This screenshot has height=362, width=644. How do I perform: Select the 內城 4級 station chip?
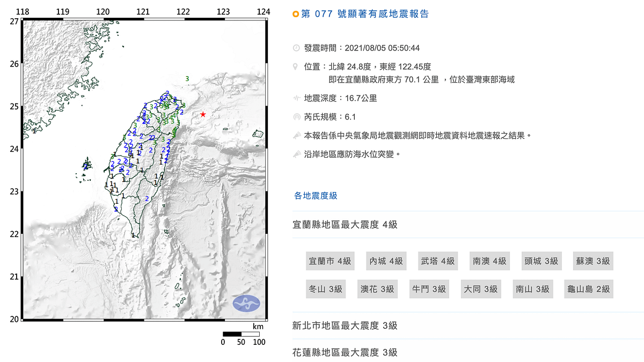coord(385,261)
